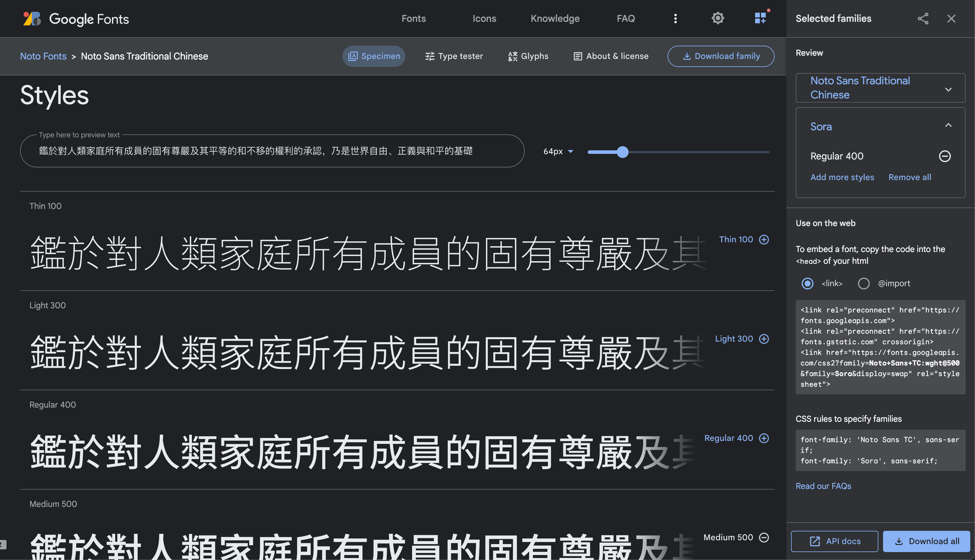The image size is (975, 560).
Task: Switch to the About & license tab
Action: [611, 56]
